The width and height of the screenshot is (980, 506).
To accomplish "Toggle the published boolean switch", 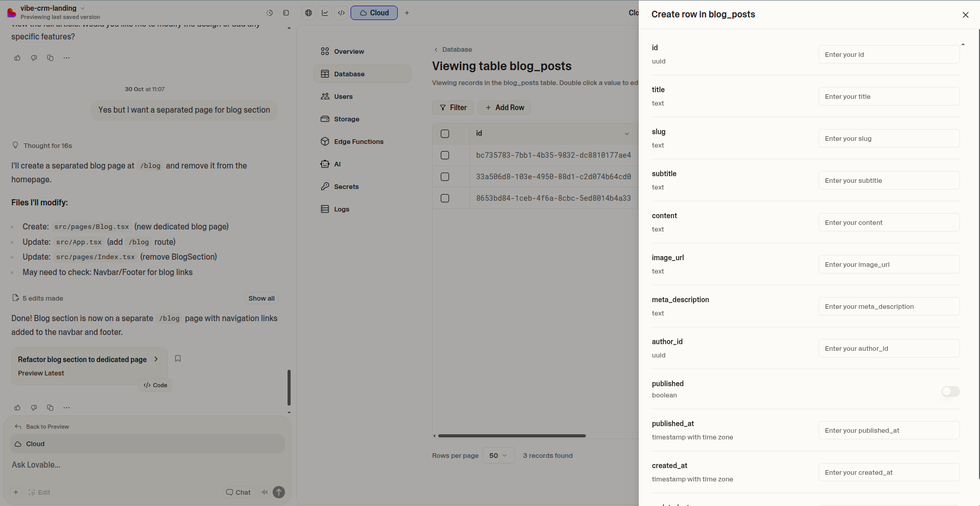I will click(950, 391).
